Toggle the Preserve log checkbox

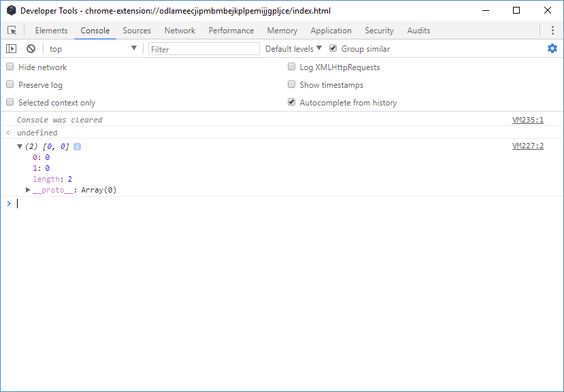[x=10, y=84]
